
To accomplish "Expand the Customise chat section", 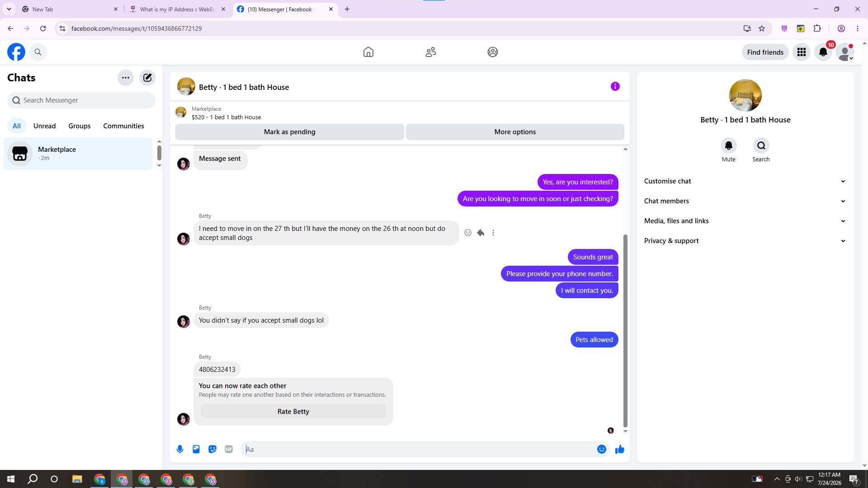I will (x=745, y=181).
